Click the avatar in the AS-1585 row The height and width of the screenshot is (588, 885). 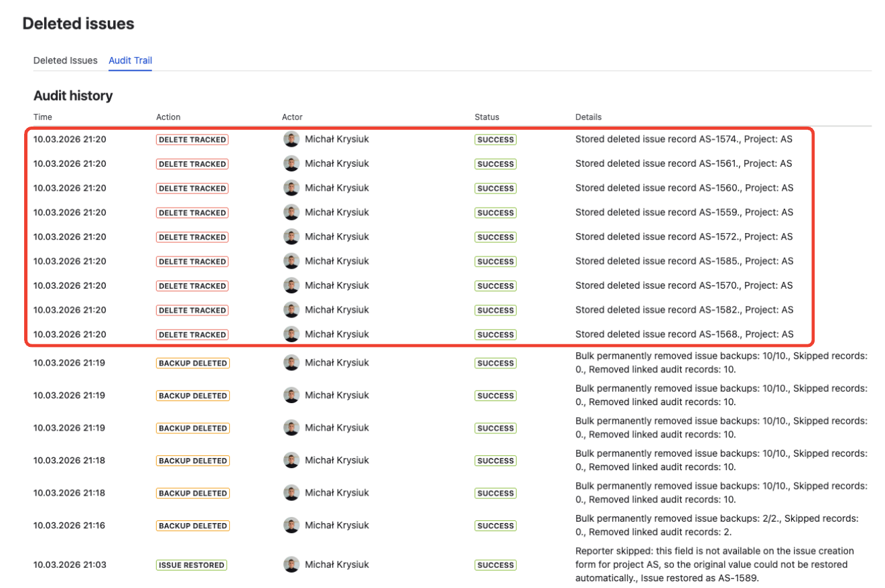[x=291, y=261]
